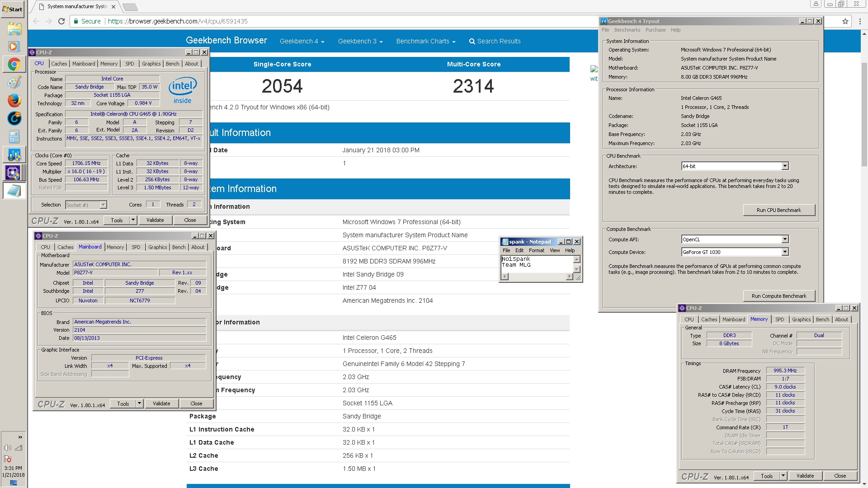Open Bench tab in Mainboard CPU-Z window

tap(179, 247)
